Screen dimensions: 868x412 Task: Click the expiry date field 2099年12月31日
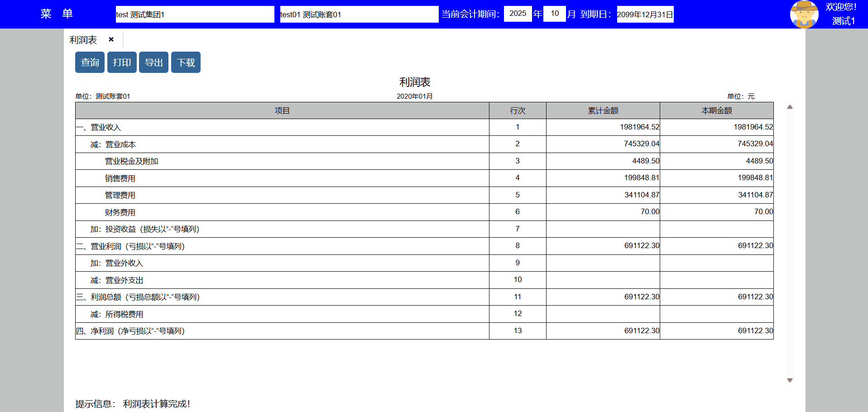645,14
